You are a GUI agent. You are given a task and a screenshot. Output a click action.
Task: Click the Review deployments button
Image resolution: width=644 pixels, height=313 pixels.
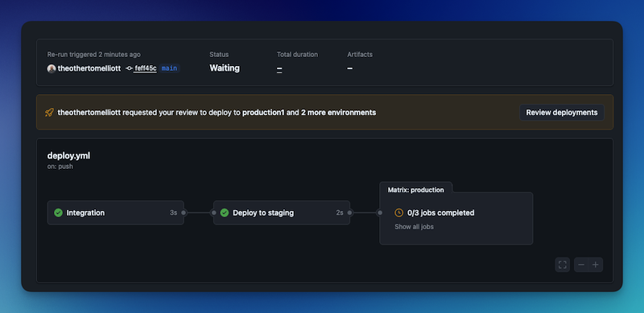(x=561, y=113)
